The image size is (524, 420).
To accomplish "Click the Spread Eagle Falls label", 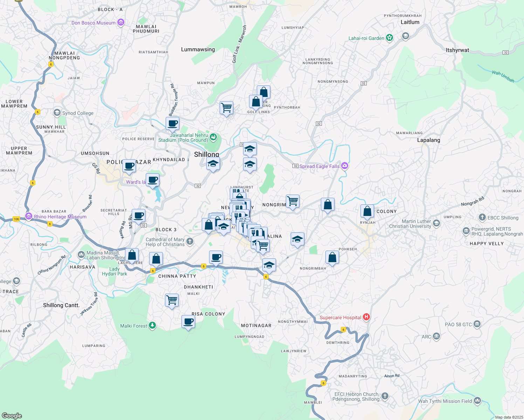I will tap(319, 166).
